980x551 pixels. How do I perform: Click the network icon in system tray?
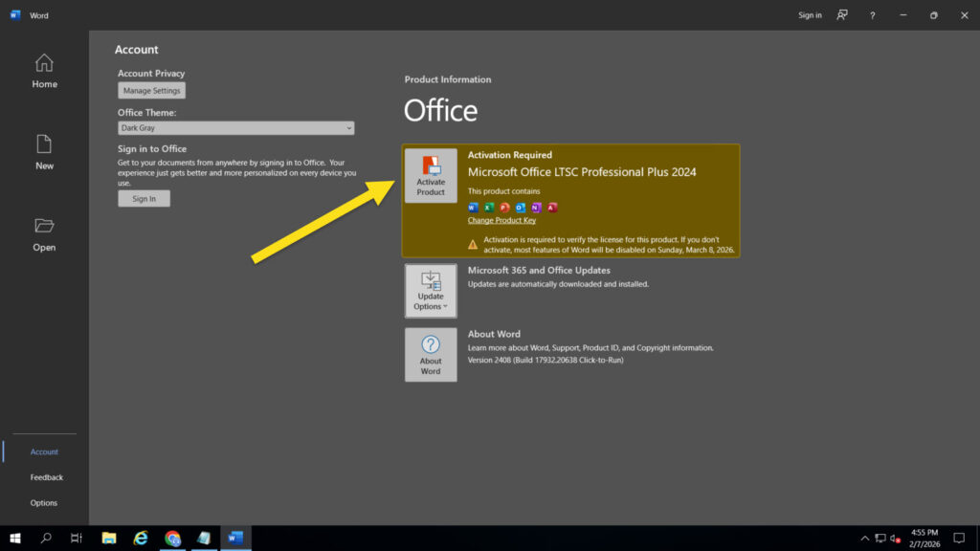[x=880, y=538]
